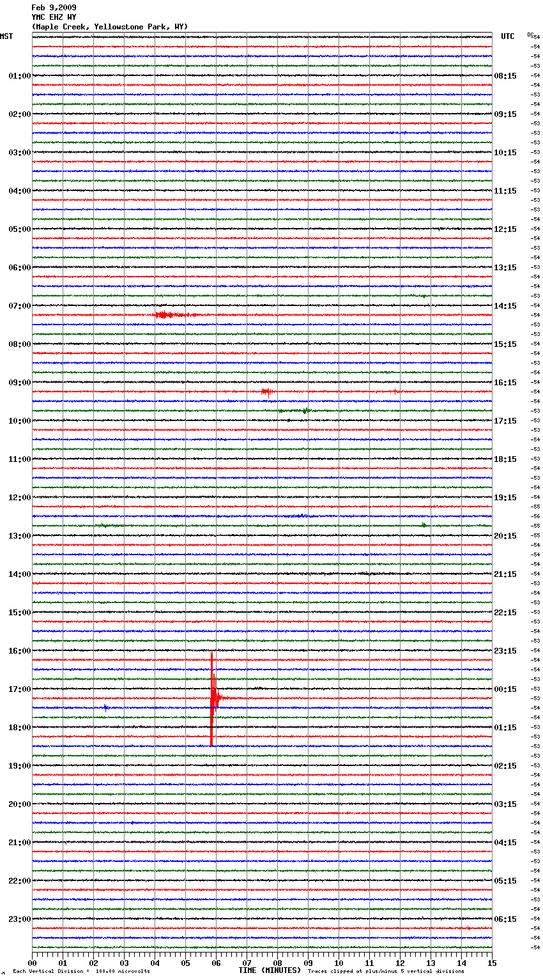This screenshot has height=980, width=543.
Task: Click the '04:00' MST hour label
Action: pyautogui.click(x=19, y=191)
